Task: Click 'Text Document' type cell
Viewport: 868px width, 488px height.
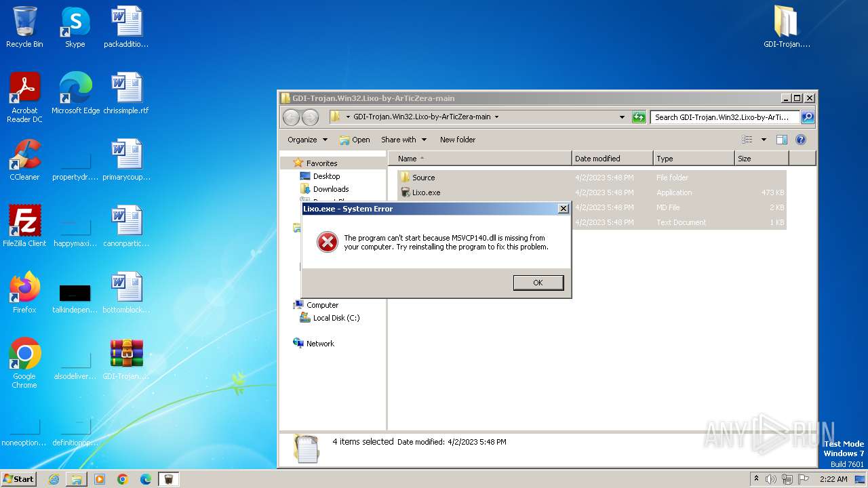Action: coord(681,222)
